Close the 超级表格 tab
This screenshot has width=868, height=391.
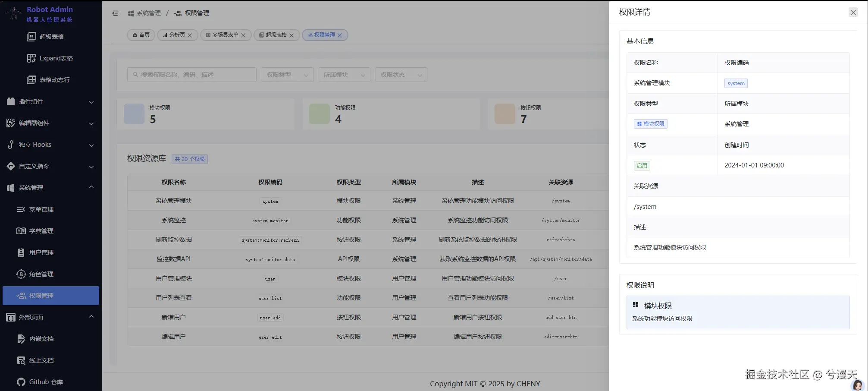pyautogui.click(x=291, y=35)
